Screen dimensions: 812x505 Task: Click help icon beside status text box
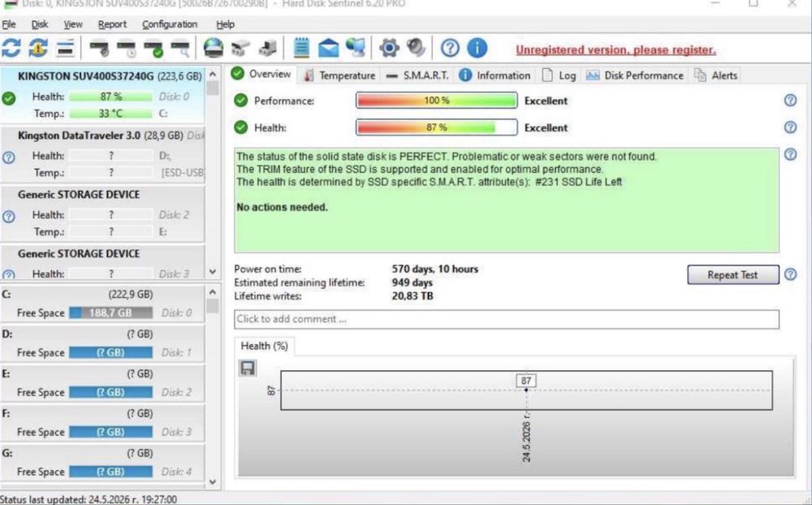click(790, 154)
